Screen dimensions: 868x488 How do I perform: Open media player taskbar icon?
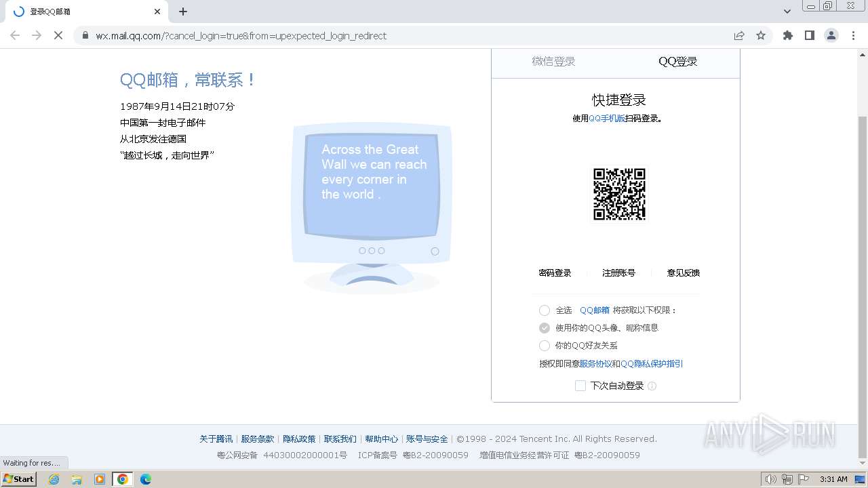pyautogui.click(x=100, y=479)
